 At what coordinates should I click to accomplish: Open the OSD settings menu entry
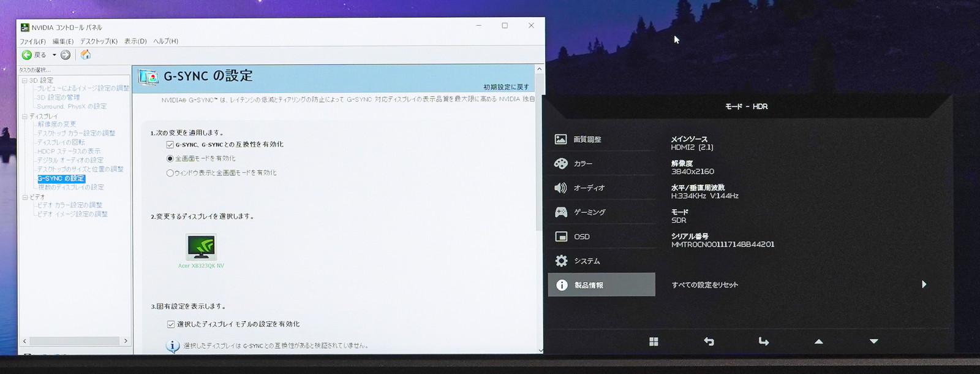pyautogui.click(x=601, y=237)
